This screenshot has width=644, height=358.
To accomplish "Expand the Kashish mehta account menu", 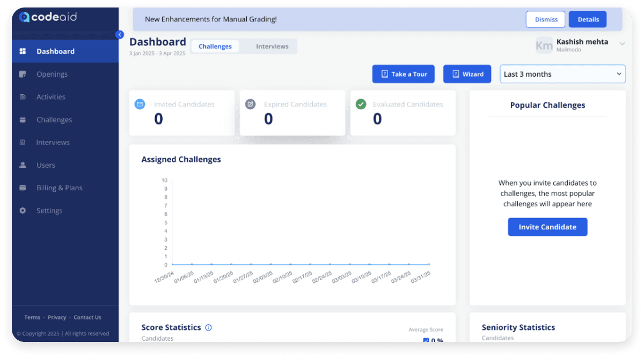I will click(622, 44).
